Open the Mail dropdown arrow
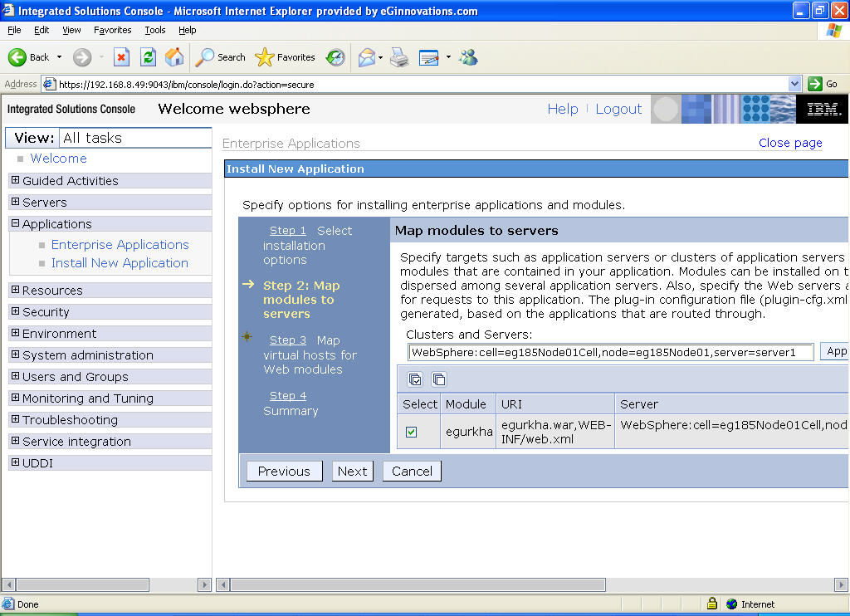 click(x=380, y=57)
